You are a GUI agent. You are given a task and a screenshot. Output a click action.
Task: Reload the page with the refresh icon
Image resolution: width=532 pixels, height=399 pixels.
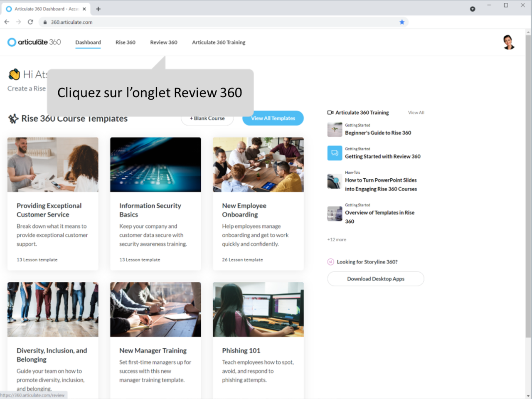click(30, 22)
